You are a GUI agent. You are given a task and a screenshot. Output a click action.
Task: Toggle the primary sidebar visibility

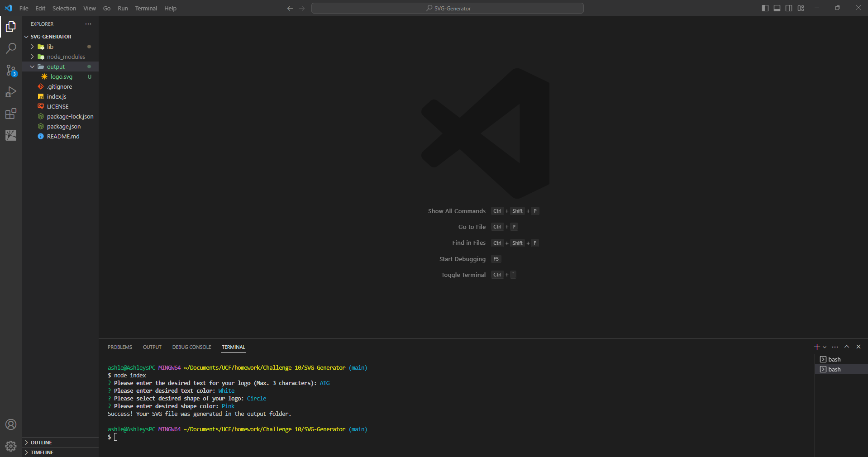[764, 8]
